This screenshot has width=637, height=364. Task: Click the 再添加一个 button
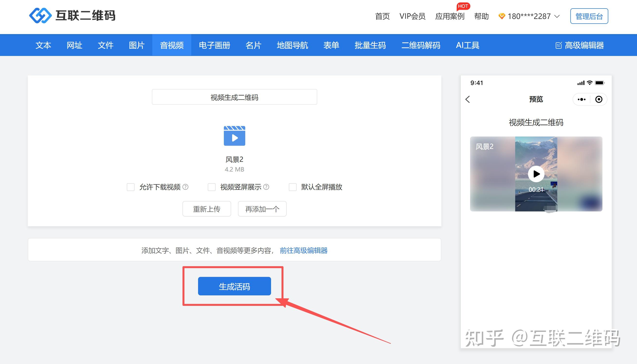click(262, 209)
